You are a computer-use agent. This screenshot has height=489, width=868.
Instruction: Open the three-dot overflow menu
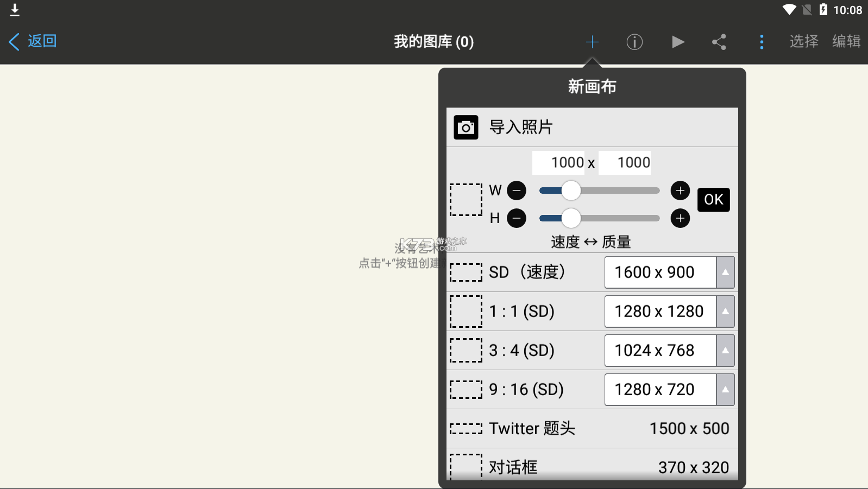[x=762, y=42]
